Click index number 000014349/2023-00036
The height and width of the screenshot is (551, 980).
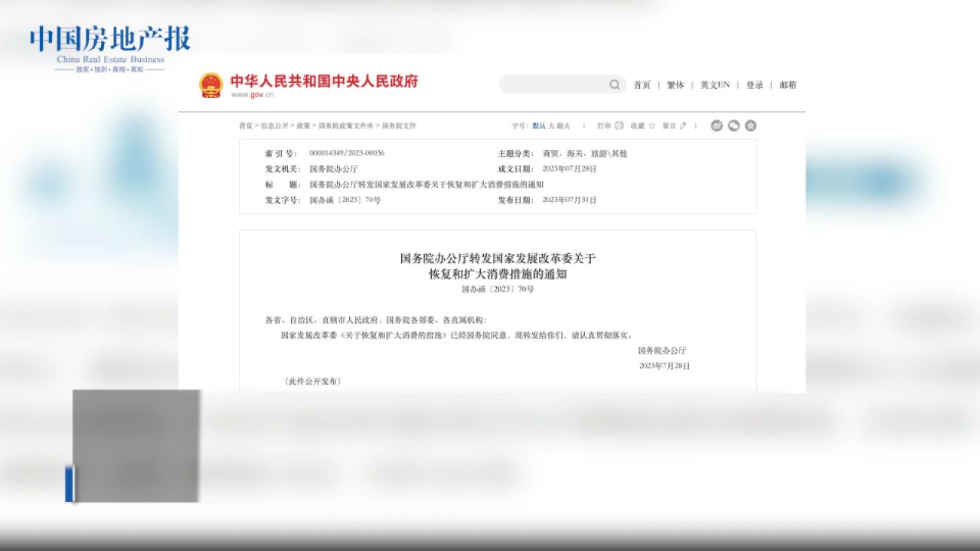(x=347, y=153)
